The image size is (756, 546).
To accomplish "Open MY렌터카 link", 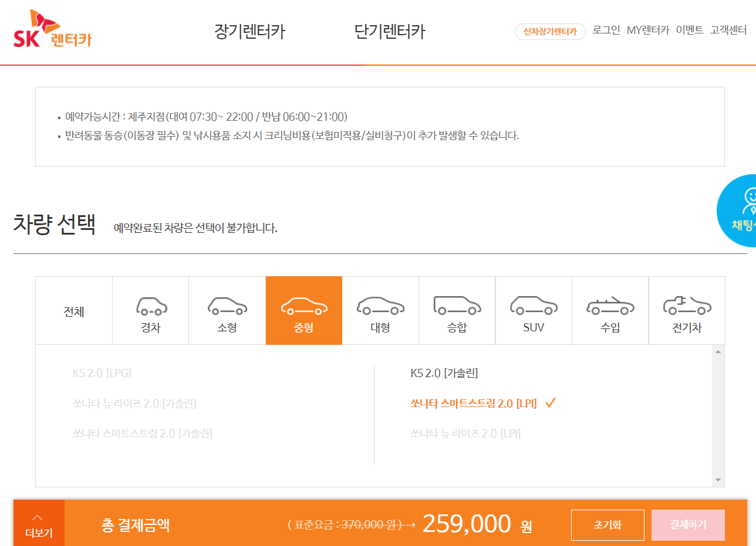I will tap(648, 30).
